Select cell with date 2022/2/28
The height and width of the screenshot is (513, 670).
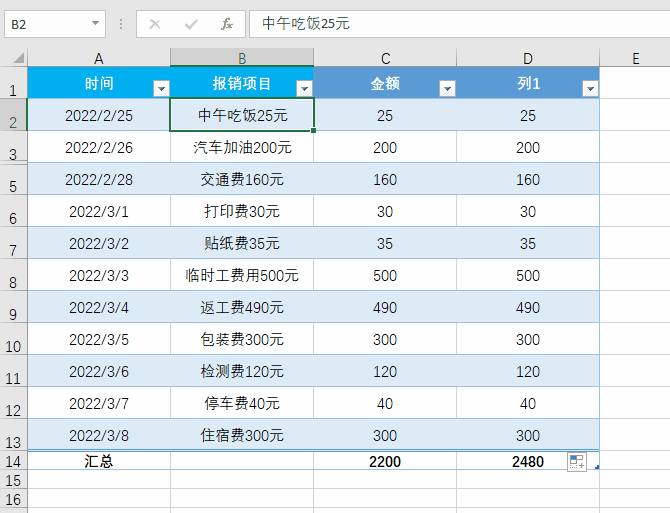point(99,179)
